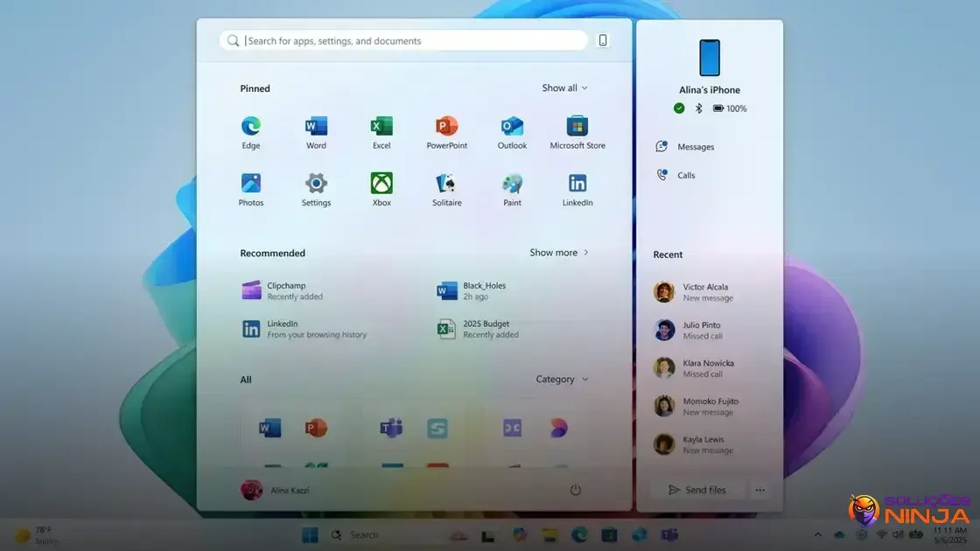Open Calls in phone panel
Viewport: 980px width, 551px height.
coord(675,175)
